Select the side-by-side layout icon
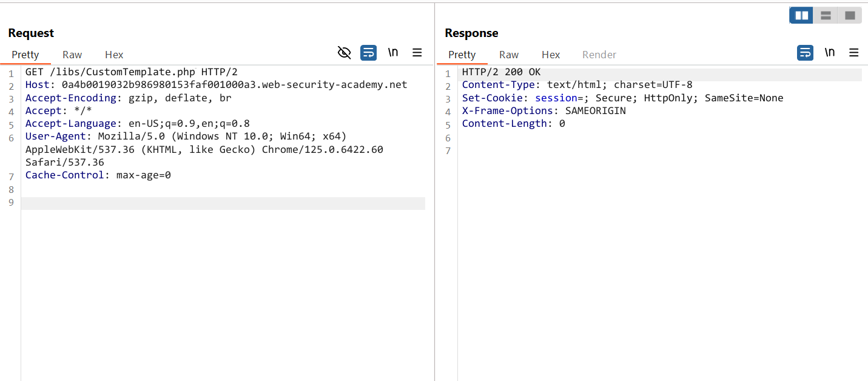 801,16
